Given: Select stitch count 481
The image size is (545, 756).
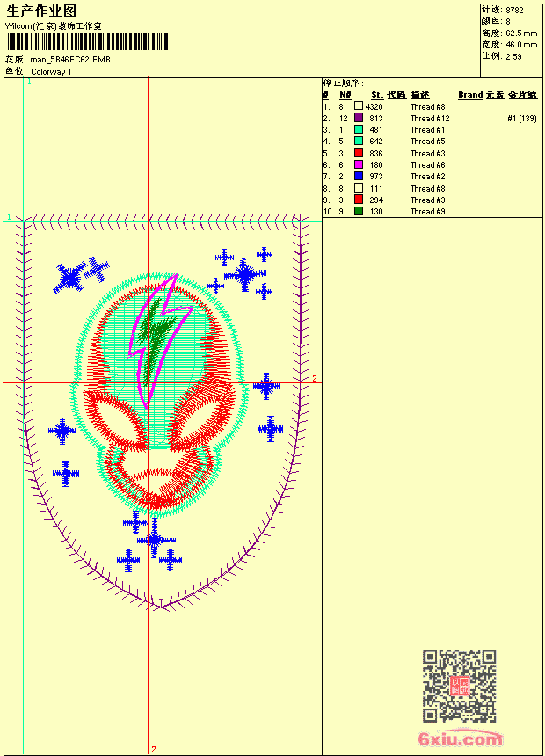Looking at the screenshot, I should coord(376,130).
